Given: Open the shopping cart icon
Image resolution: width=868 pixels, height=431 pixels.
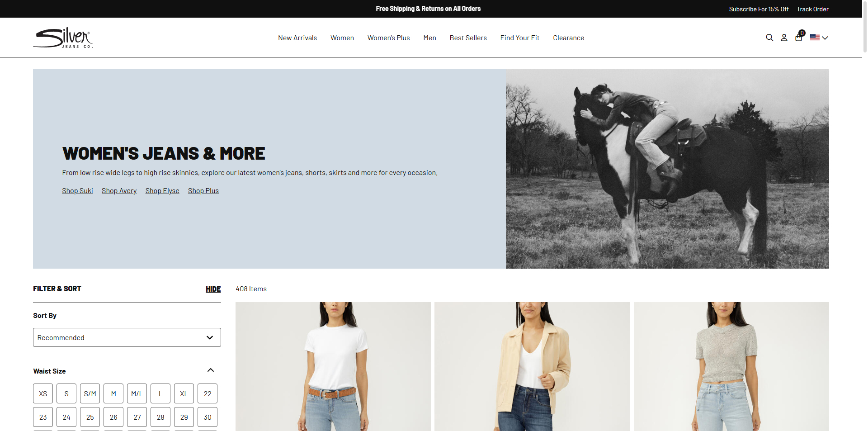Looking at the screenshot, I should coord(798,38).
